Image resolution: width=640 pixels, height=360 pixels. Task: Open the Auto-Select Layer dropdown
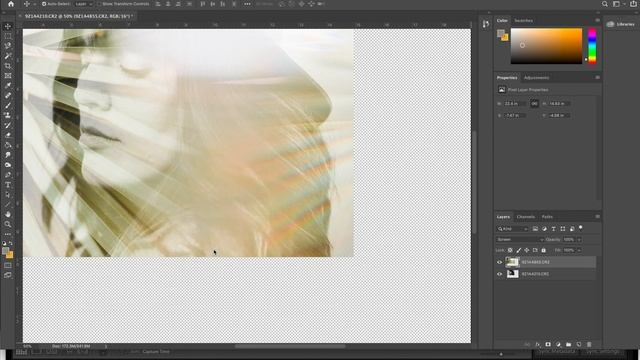point(84,4)
